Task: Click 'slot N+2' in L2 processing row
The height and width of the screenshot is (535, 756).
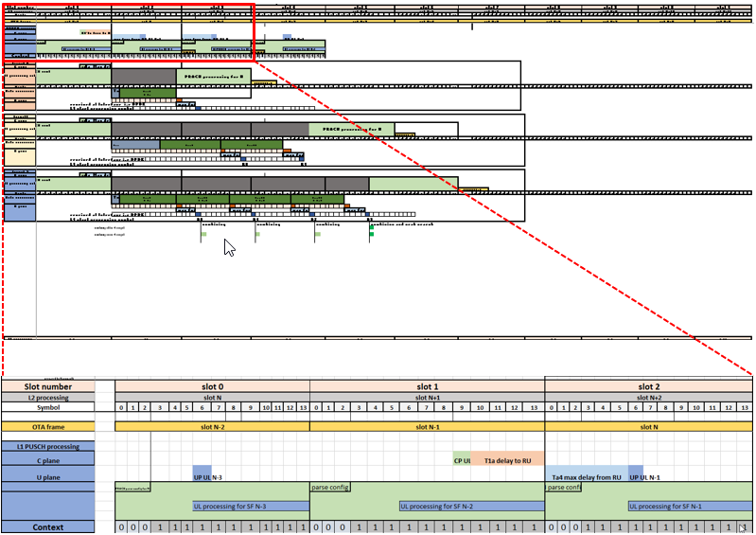Action: point(648,398)
